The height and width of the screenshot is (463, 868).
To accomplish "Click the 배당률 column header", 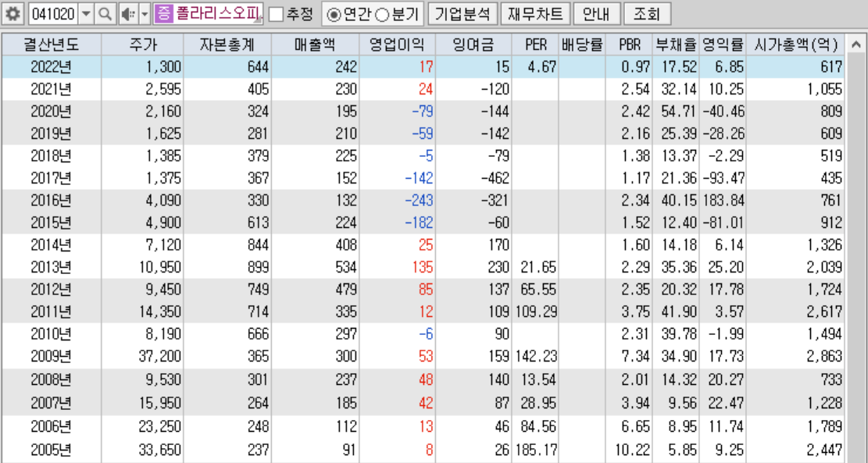I will click(x=582, y=45).
